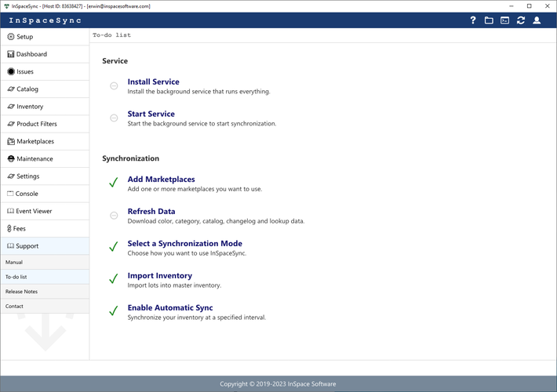Viewport: 557px width, 392px height.
Task: Open the user account icon
Action: [x=537, y=20]
